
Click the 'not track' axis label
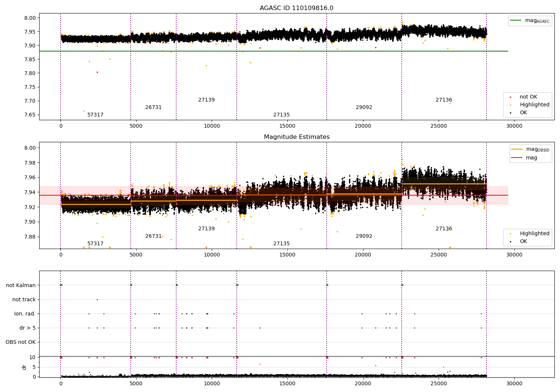pyautogui.click(x=24, y=300)
